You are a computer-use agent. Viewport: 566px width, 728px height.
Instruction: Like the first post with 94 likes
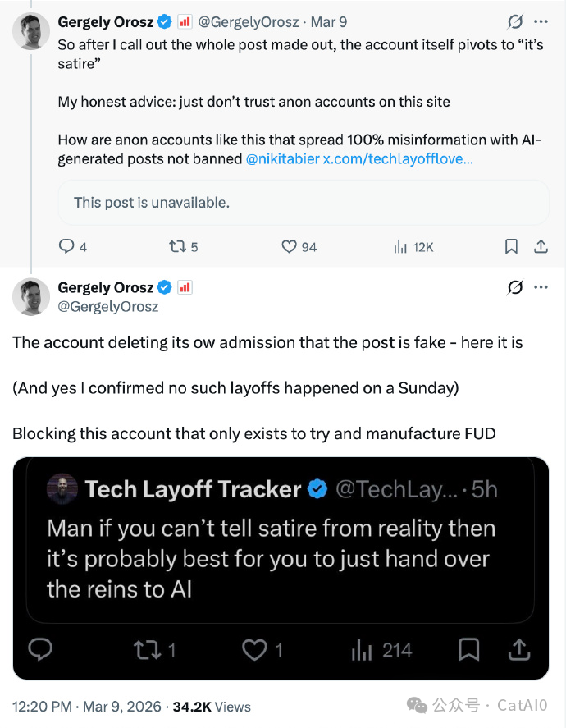point(289,246)
